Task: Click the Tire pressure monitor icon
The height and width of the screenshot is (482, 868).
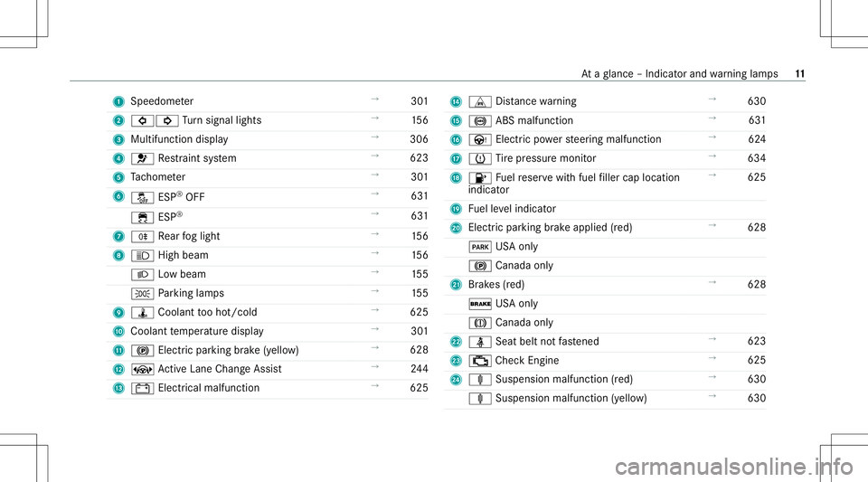Action: (480, 159)
